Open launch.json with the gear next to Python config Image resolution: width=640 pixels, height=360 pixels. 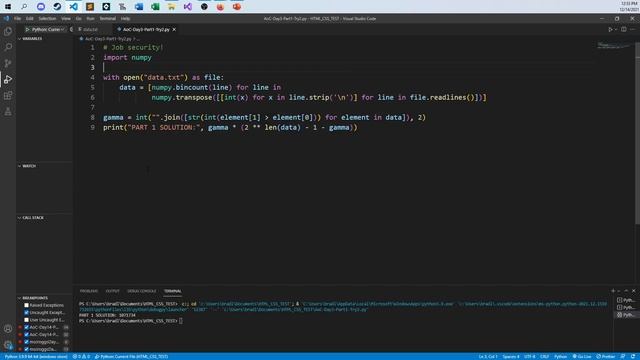[x=71, y=29]
